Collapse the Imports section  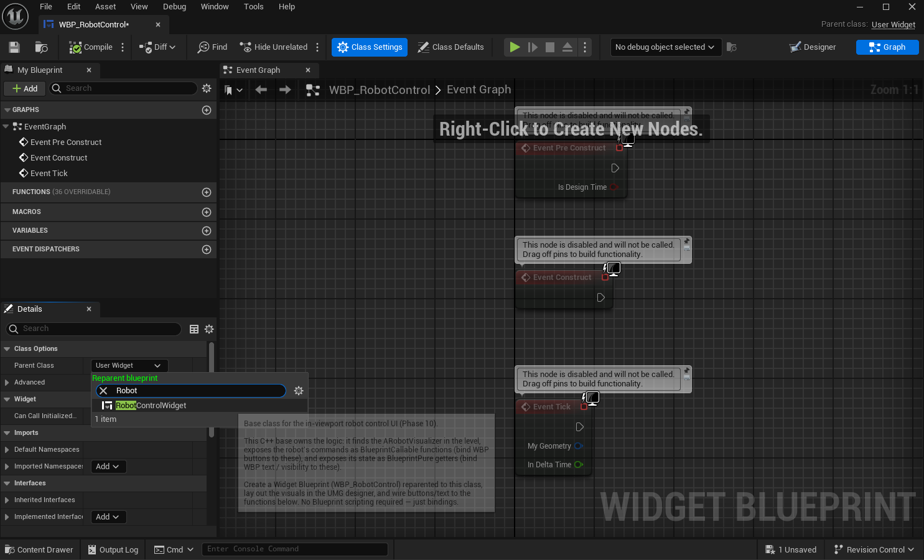[x=7, y=433]
